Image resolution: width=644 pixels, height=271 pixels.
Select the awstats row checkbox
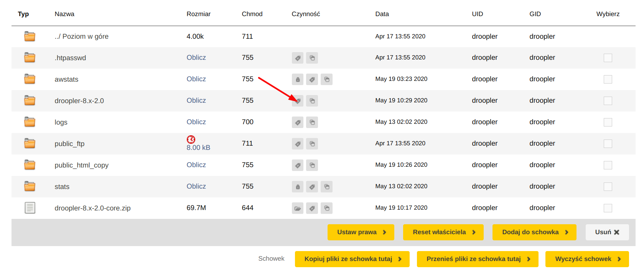click(608, 79)
